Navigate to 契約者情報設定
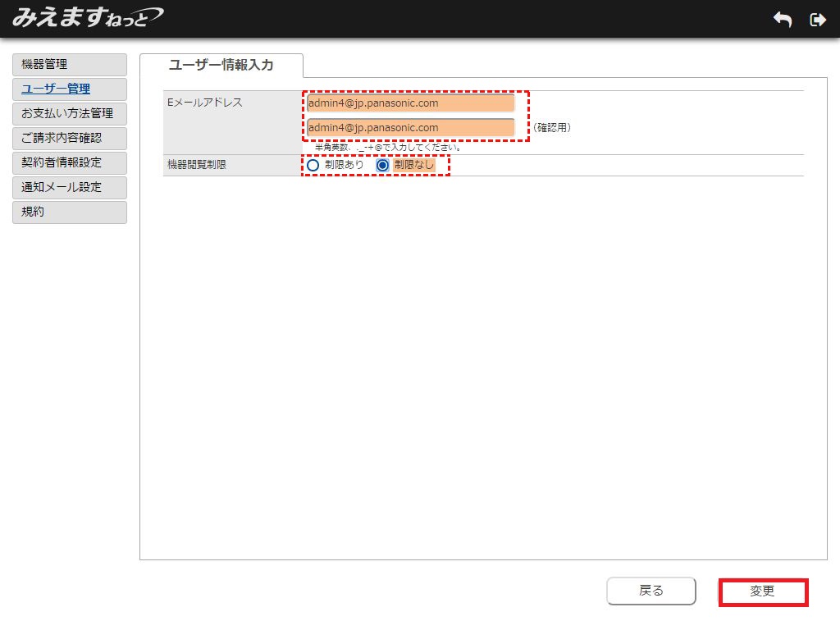This screenshot has height=630, width=840. [70, 163]
